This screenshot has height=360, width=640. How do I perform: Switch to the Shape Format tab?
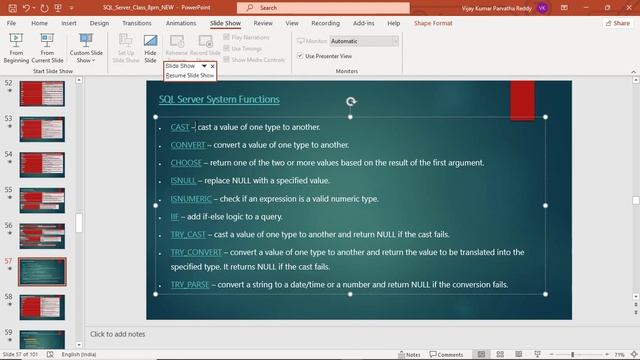[433, 23]
